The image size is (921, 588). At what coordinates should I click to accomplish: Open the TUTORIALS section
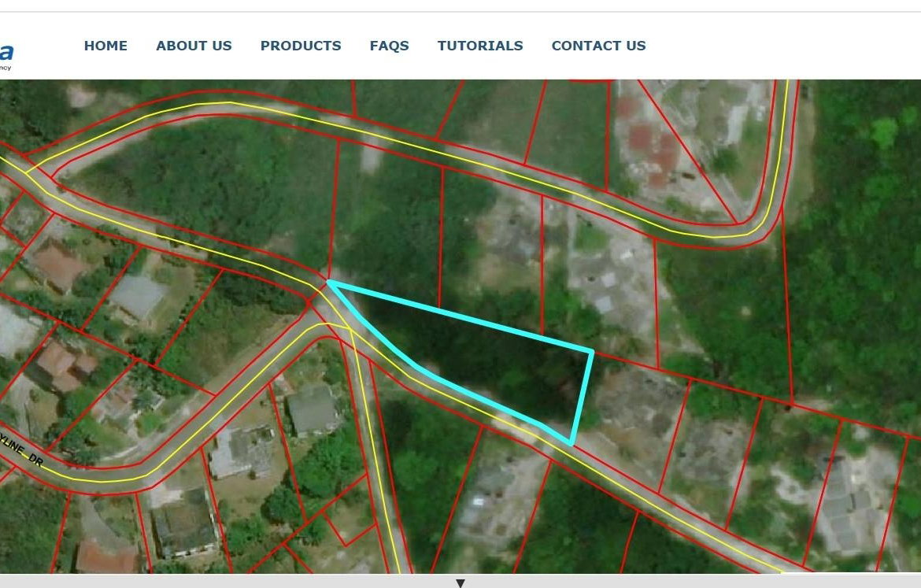coord(480,46)
